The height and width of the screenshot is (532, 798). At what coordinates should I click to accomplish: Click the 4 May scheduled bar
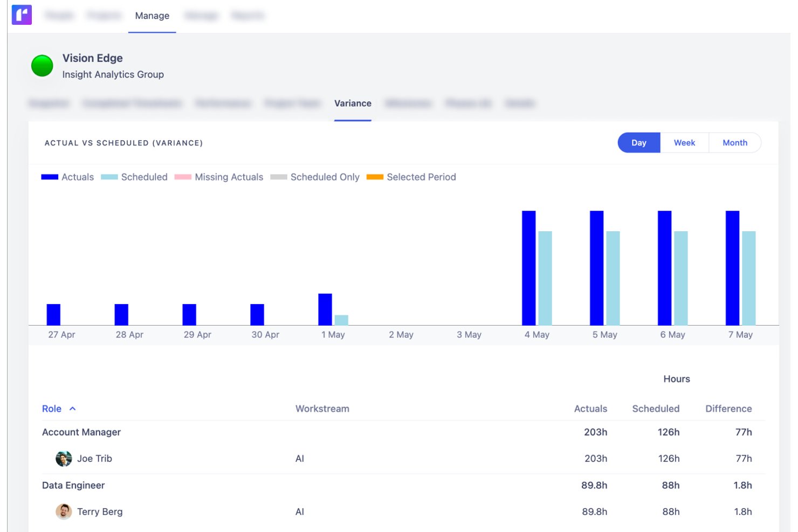tap(545, 278)
